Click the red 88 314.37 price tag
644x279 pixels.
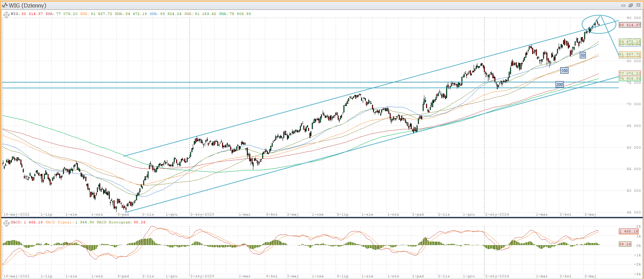(x=630, y=25)
